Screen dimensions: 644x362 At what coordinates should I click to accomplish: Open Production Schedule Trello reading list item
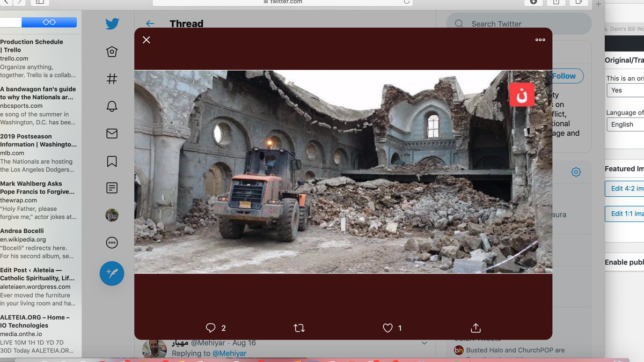(39, 58)
